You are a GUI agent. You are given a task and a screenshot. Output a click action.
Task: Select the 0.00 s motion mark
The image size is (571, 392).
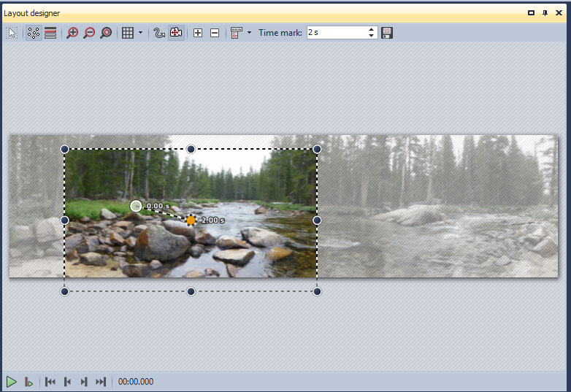[x=136, y=206]
